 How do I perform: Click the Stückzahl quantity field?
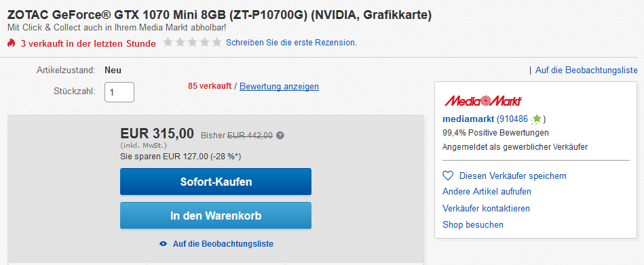pyautogui.click(x=119, y=92)
